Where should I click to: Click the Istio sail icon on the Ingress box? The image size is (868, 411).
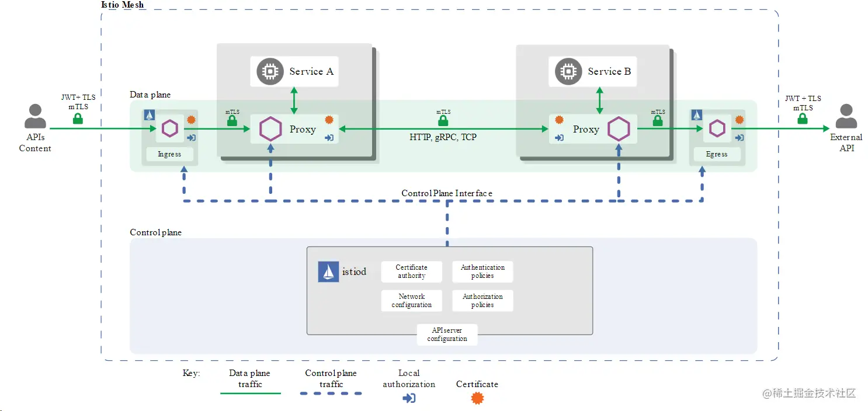point(149,115)
